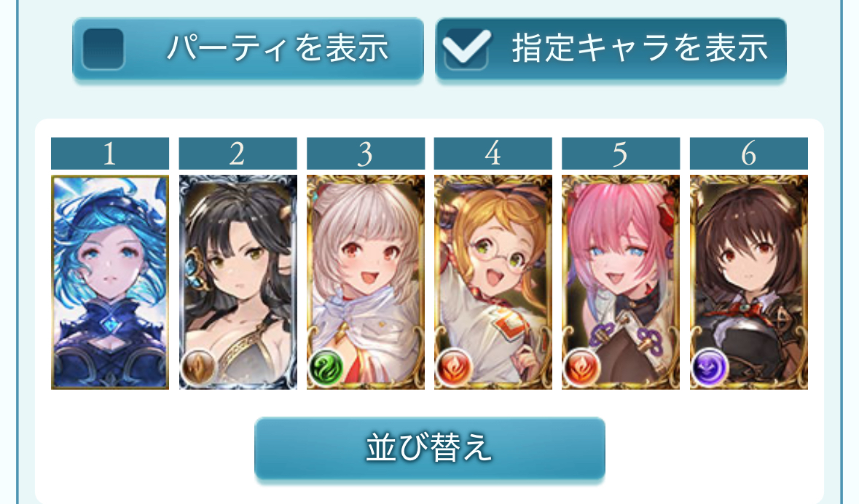Enable the パーティを表示 checkbox
This screenshot has width=859, height=504.
click(103, 49)
